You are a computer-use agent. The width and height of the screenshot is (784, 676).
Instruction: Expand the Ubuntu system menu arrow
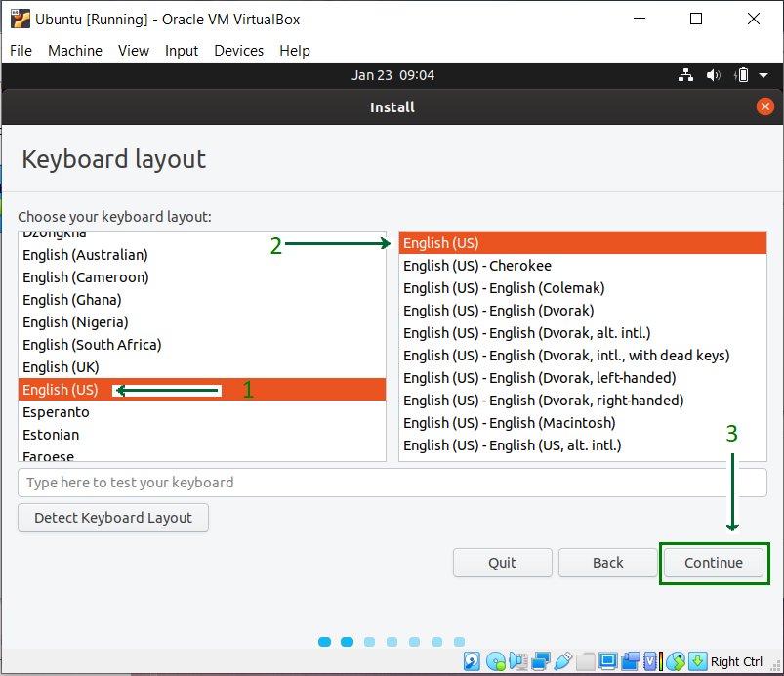pyautogui.click(x=763, y=75)
